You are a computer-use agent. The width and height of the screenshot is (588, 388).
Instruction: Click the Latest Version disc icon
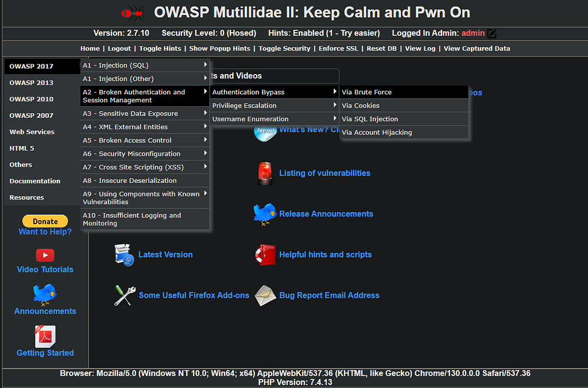pyautogui.click(x=125, y=255)
